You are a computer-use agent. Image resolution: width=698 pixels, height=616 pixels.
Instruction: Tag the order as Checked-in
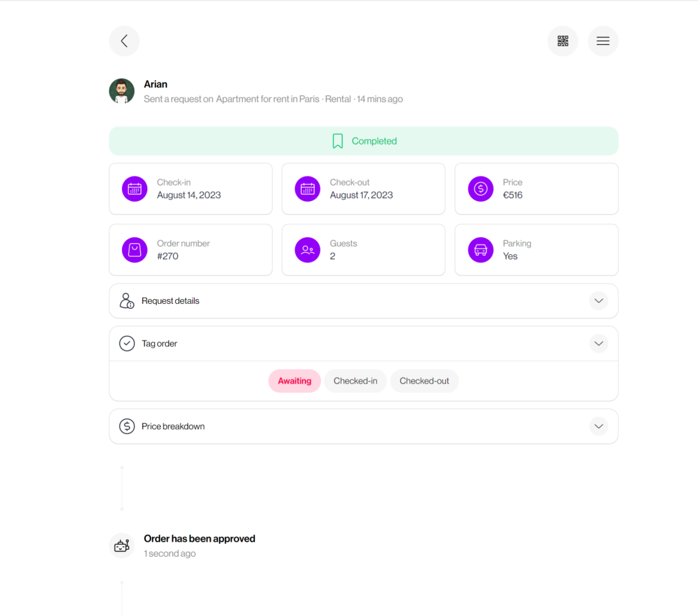[x=355, y=381]
